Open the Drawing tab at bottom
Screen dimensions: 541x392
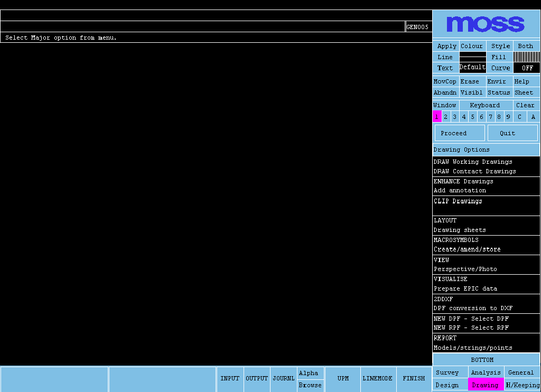click(485, 385)
